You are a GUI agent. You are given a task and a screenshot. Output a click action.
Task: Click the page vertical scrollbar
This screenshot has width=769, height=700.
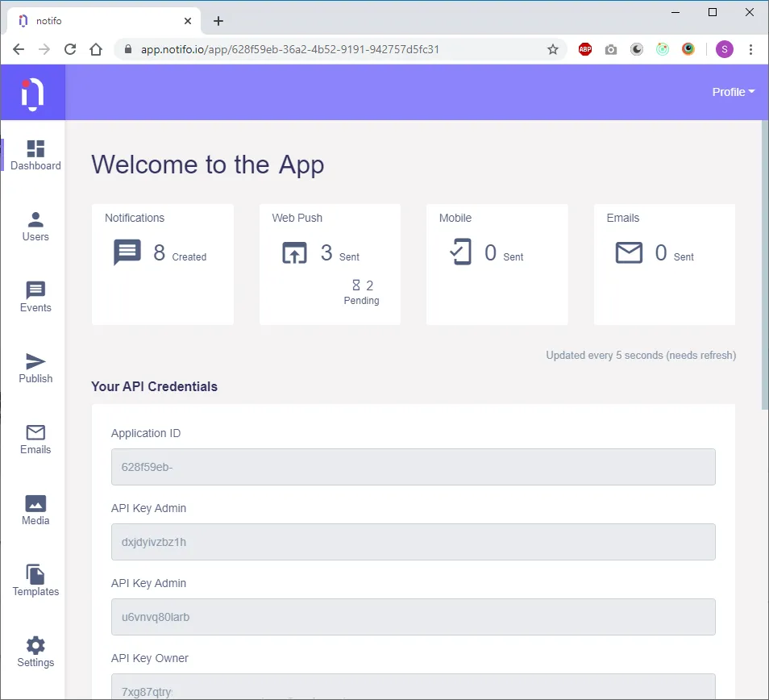765,265
